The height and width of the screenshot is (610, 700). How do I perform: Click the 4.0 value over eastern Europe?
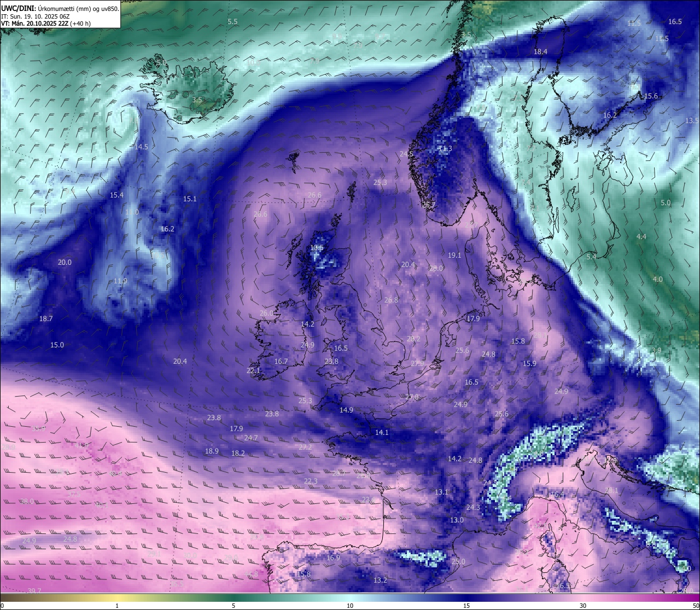[657, 279]
